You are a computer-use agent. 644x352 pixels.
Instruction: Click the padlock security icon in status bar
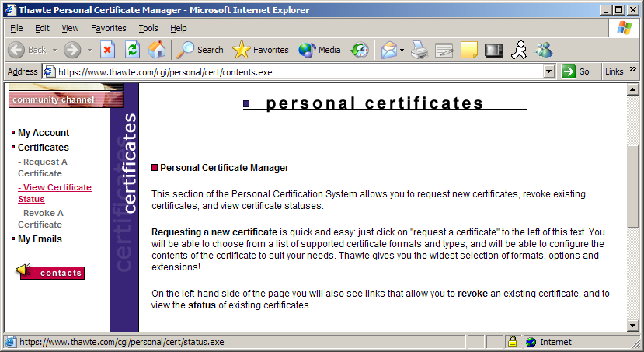[513, 342]
